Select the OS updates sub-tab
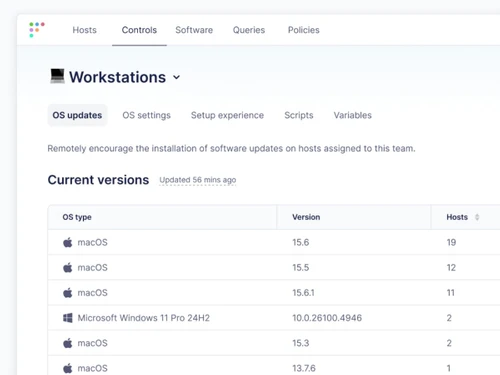The height and width of the screenshot is (375, 500). click(77, 115)
